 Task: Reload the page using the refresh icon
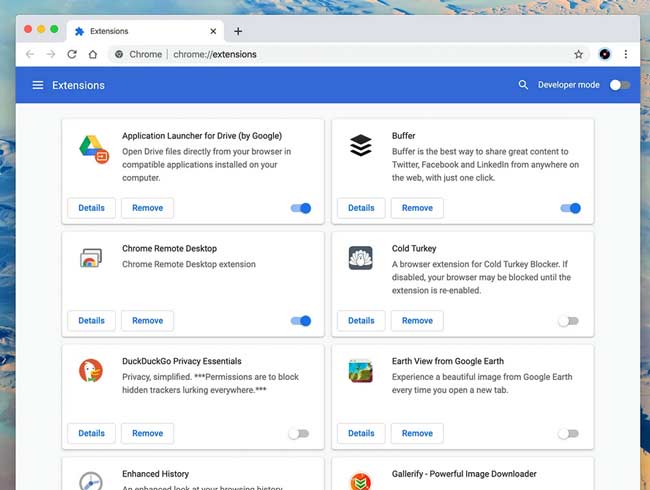[x=72, y=54]
